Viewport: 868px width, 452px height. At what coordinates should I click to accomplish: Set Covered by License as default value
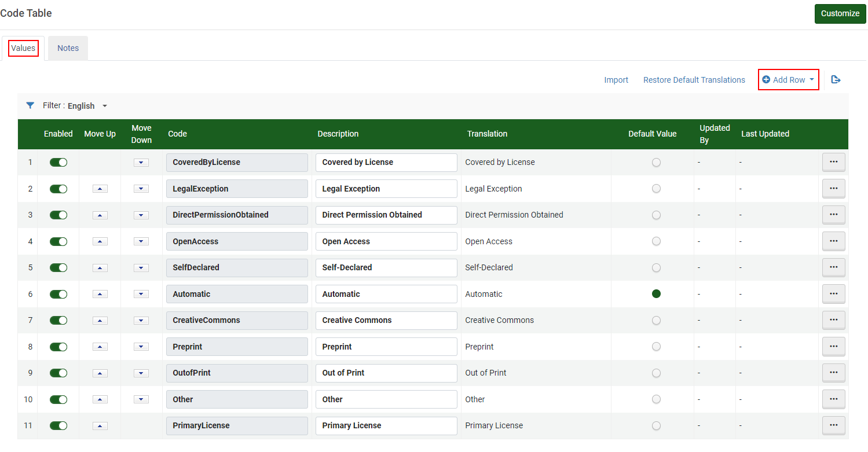point(655,163)
